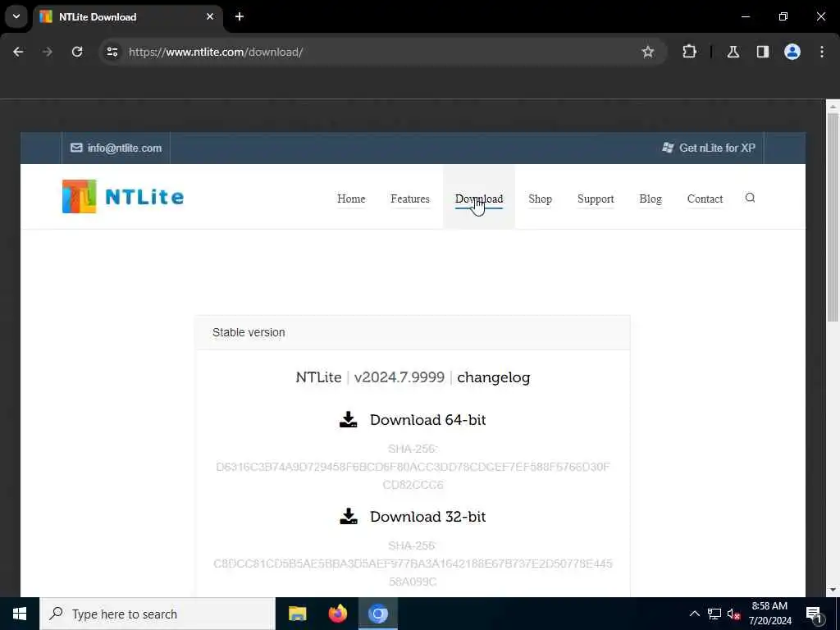Image resolution: width=840 pixels, height=630 pixels.
Task: Click the Download 64-bit link
Action: pos(427,419)
